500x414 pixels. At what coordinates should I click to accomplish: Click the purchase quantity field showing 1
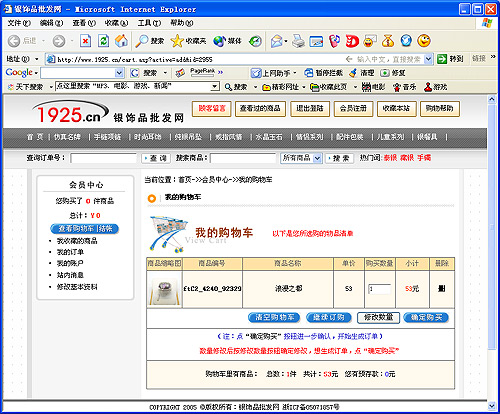(x=379, y=289)
